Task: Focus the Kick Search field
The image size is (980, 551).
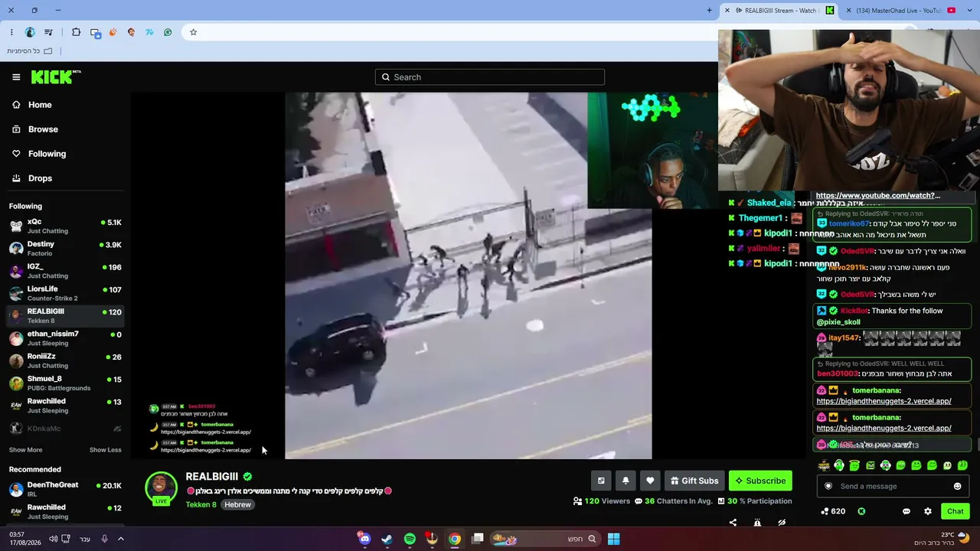Action: (490, 77)
